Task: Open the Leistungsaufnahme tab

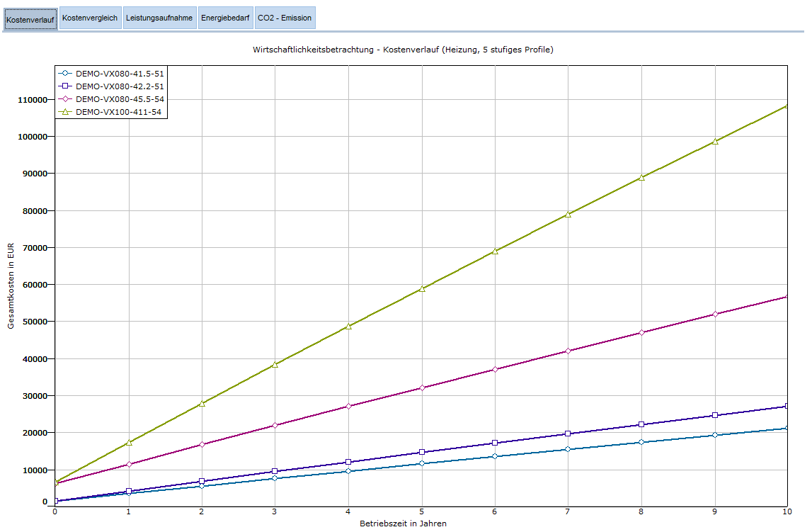Action: pyautogui.click(x=159, y=18)
